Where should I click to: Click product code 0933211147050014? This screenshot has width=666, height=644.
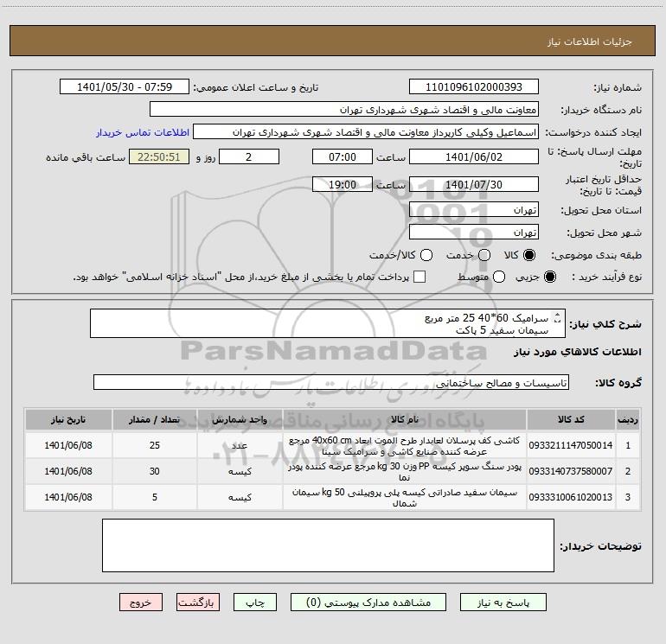click(571, 445)
